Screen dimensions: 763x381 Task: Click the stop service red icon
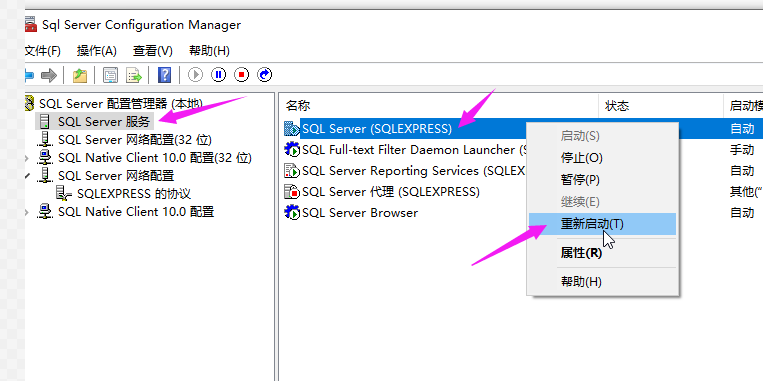click(x=241, y=75)
